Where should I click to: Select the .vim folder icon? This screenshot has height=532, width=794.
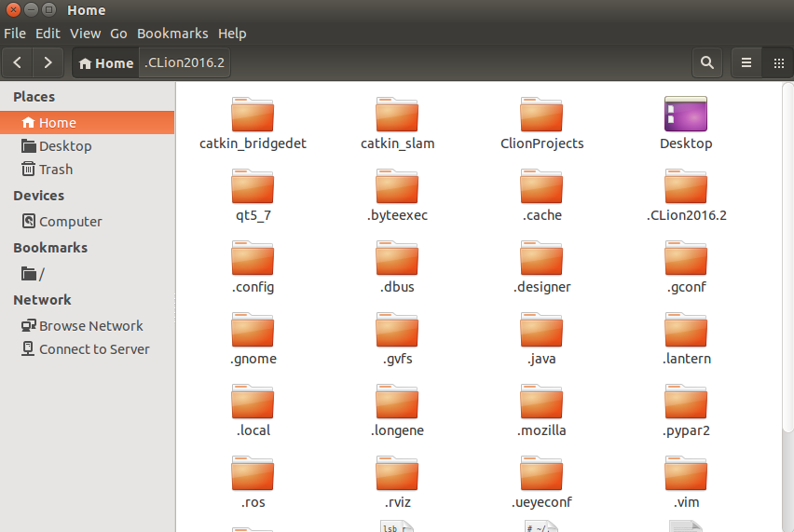686,474
